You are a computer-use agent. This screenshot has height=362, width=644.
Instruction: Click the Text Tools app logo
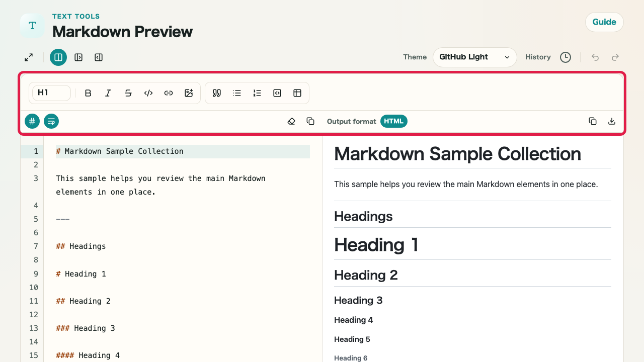(32, 26)
